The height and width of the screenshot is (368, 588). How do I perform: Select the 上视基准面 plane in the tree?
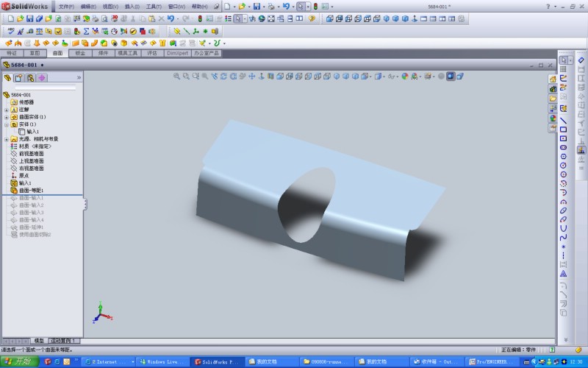31,161
